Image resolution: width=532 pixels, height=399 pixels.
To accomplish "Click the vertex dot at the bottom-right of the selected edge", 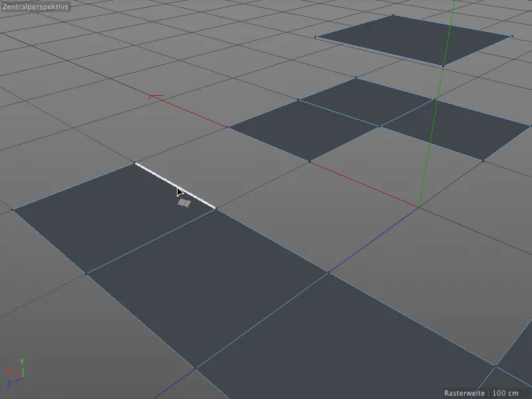I will [x=215, y=207].
